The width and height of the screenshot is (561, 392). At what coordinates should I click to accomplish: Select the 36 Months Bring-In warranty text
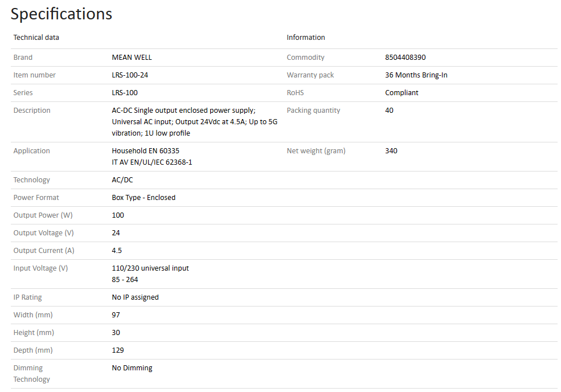416,75
